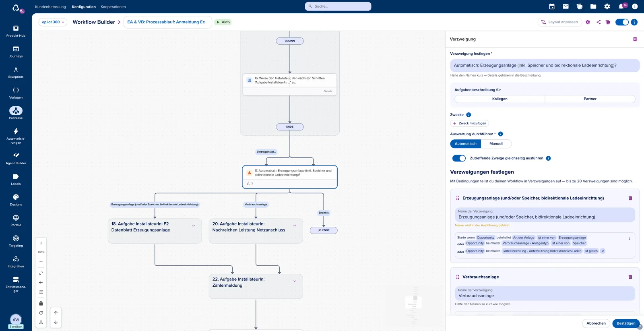Zoom in on workflow canvas

coord(41,243)
